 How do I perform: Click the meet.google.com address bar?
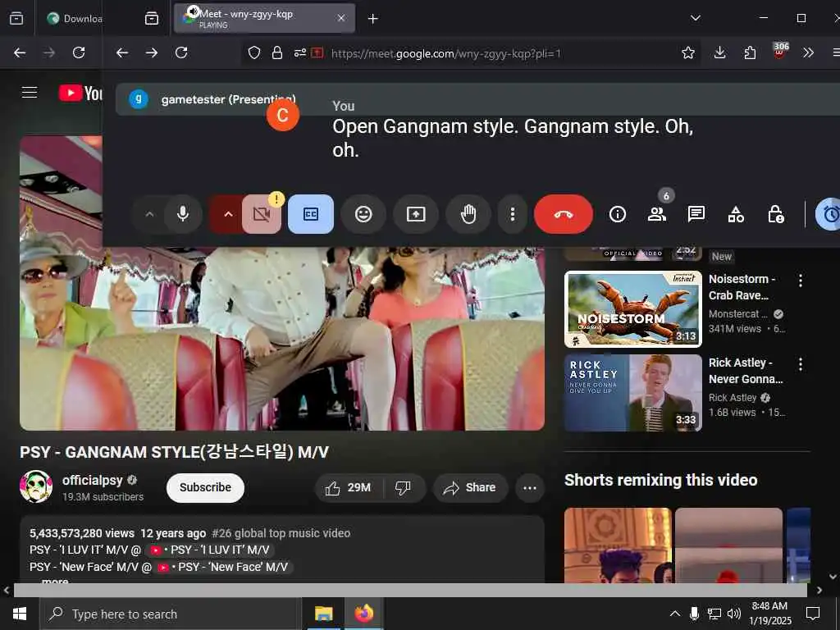tap(445, 53)
